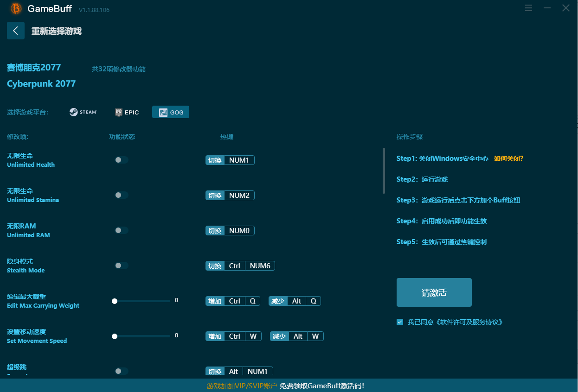Image resolution: width=578 pixels, height=392 pixels.
Task: Click the 功能状态 column header
Action: pos(122,137)
